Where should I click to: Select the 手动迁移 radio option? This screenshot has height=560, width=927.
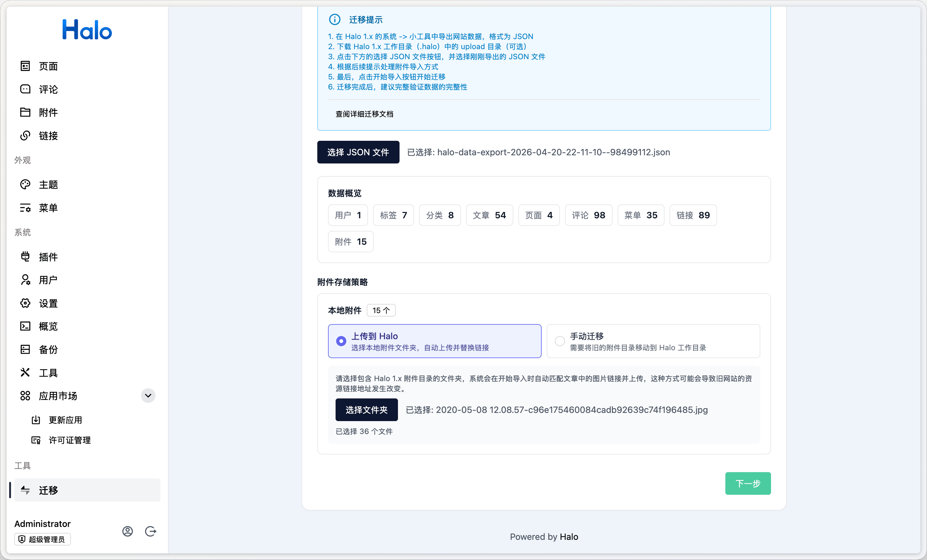pos(560,341)
